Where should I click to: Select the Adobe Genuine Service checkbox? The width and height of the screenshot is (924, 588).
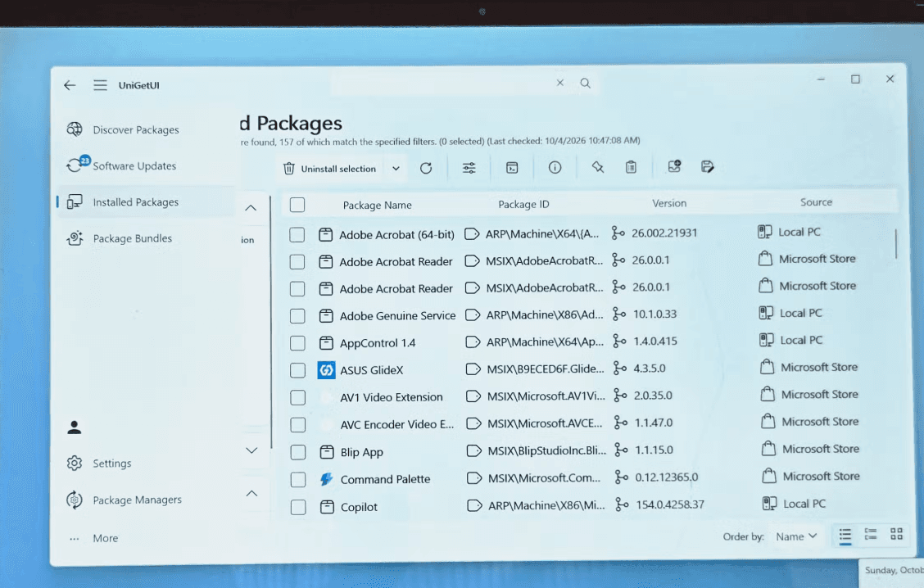pyautogui.click(x=297, y=316)
